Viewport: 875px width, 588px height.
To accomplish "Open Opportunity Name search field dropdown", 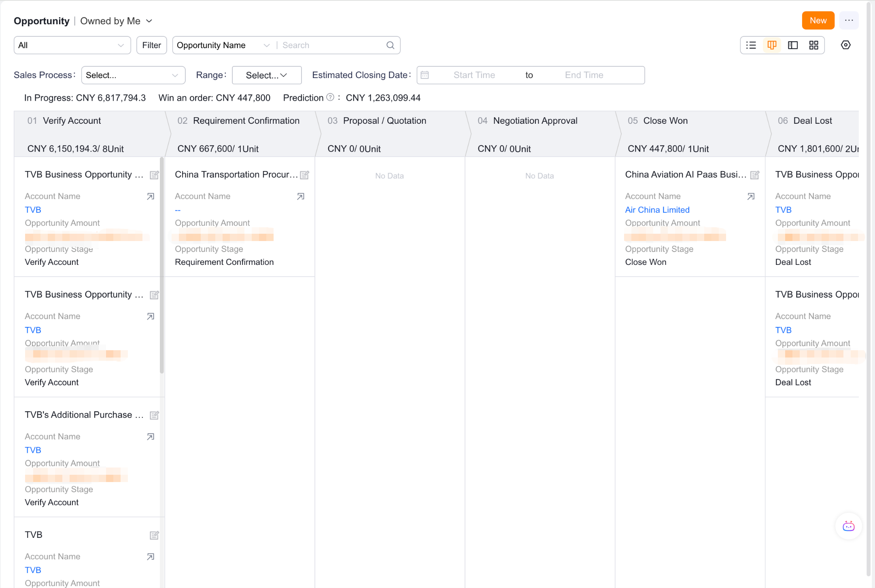I will pyautogui.click(x=223, y=45).
